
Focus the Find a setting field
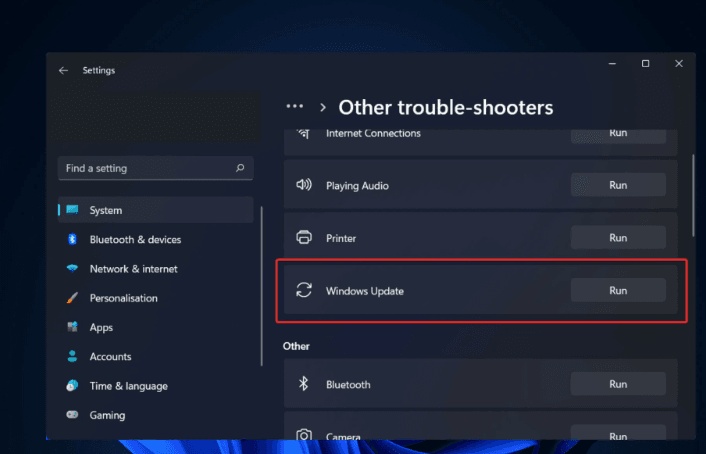155,168
